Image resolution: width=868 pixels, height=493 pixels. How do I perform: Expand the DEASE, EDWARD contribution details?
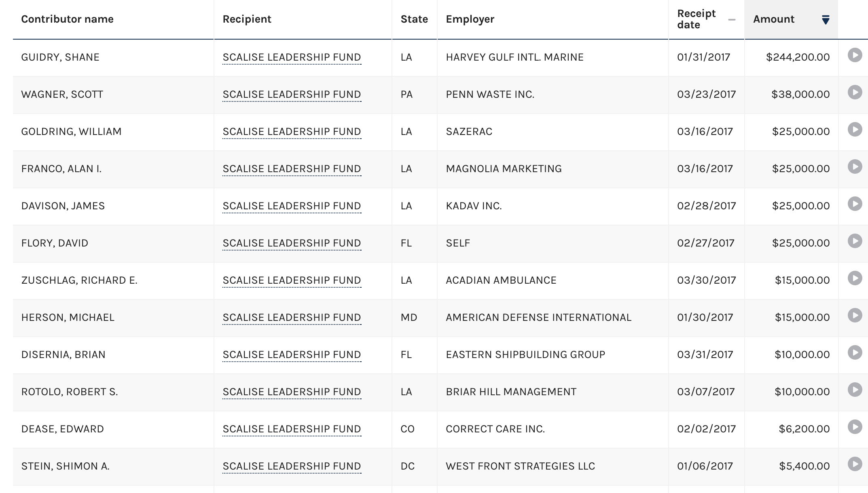point(855,427)
